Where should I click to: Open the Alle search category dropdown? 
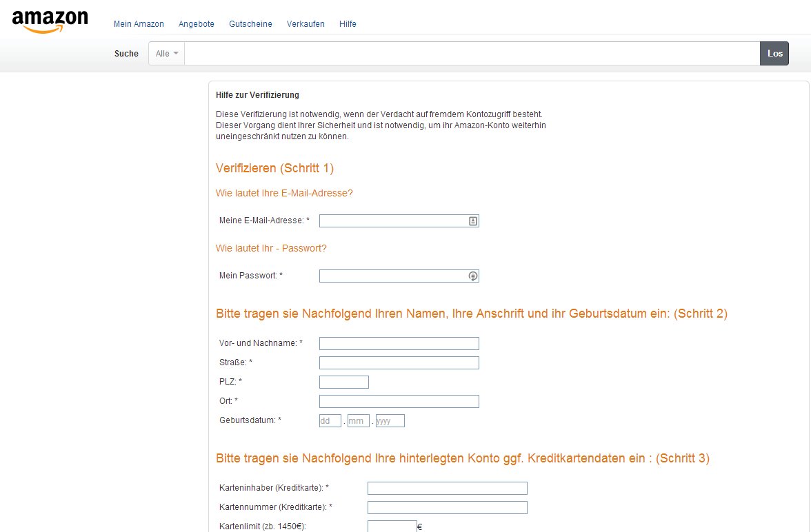(x=167, y=54)
